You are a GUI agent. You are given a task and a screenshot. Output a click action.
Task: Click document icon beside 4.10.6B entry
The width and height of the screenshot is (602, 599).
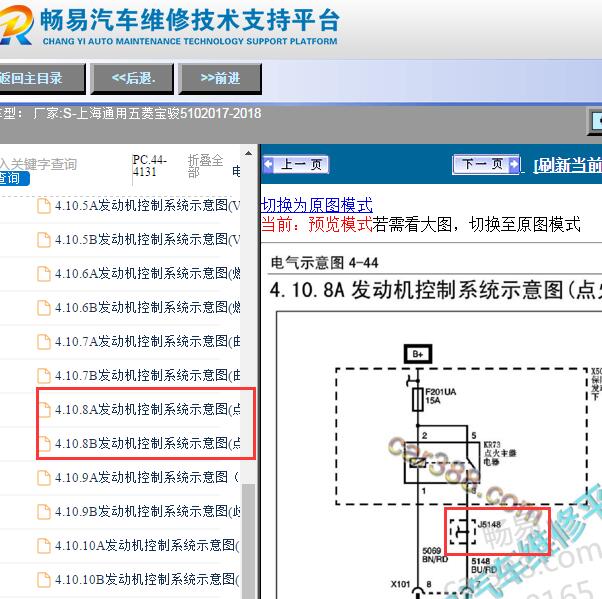point(44,308)
